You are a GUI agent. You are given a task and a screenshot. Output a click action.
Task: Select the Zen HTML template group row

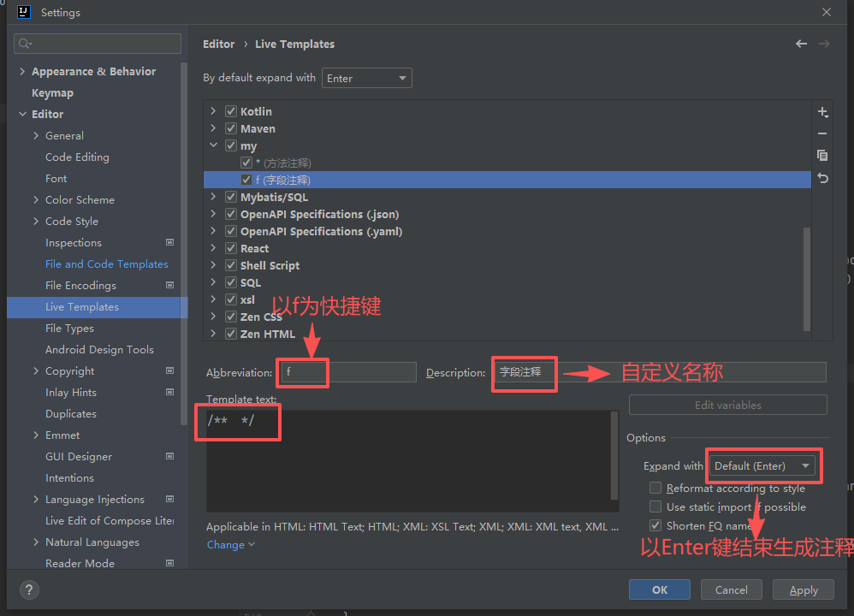coord(507,334)
